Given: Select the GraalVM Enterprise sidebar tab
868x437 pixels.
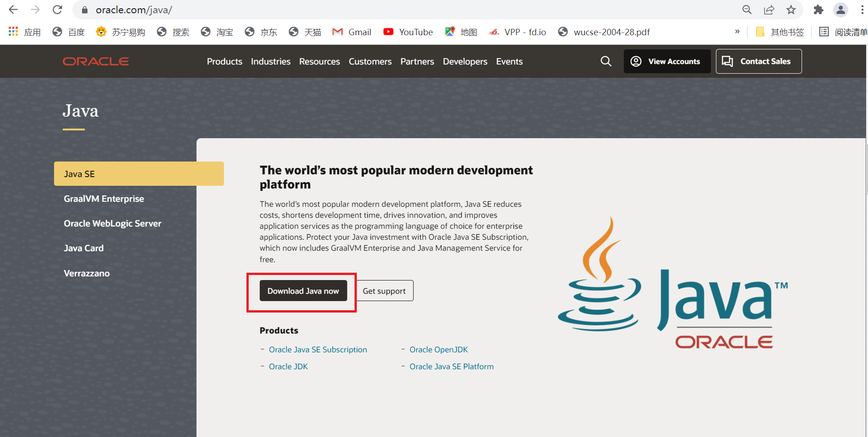Looking at the screenshot, I should [104, 199].
